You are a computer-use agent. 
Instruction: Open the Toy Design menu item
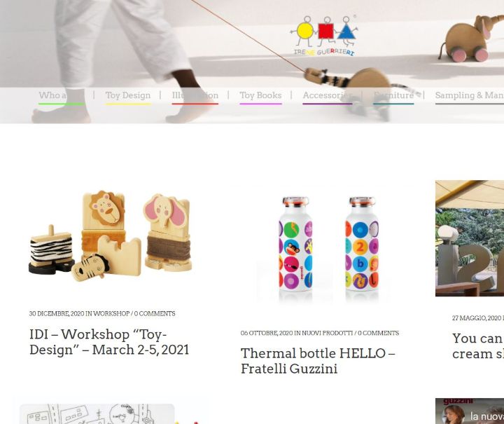(128, 95)
